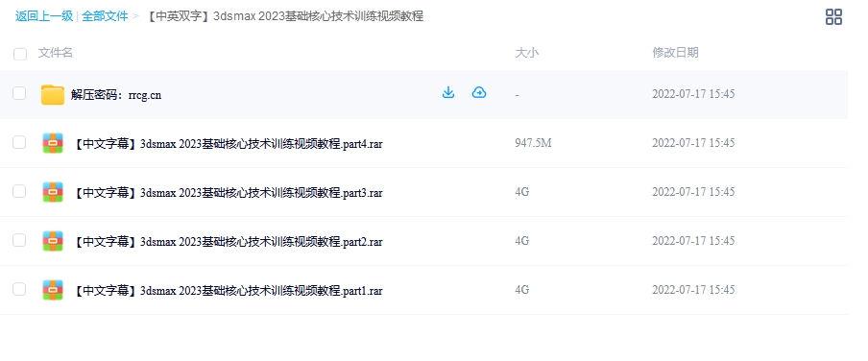Viewport: 868px width, 361px height.
Task: Switch to grid view layout icon
Action: (833, 16)
